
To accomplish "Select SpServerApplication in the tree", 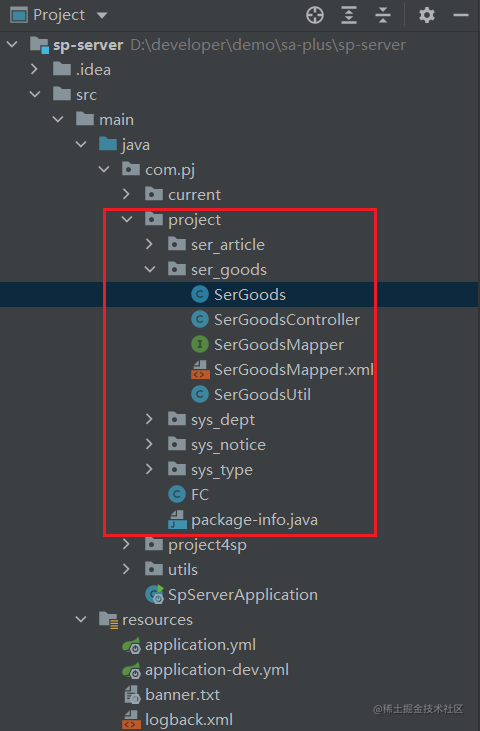I will point(243,595).
